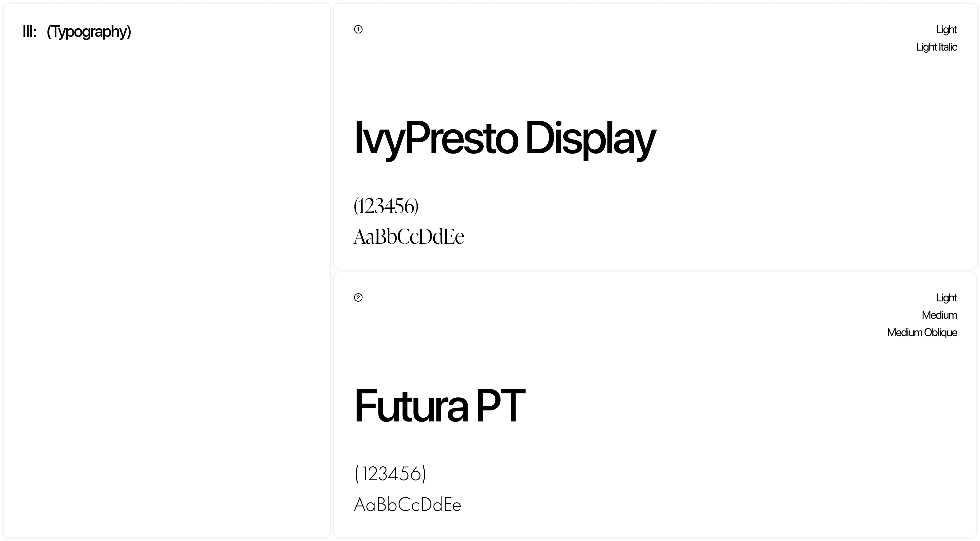980x541 pixels.
Task: Click the word Futura in the heading
Action: click(411, 406)
